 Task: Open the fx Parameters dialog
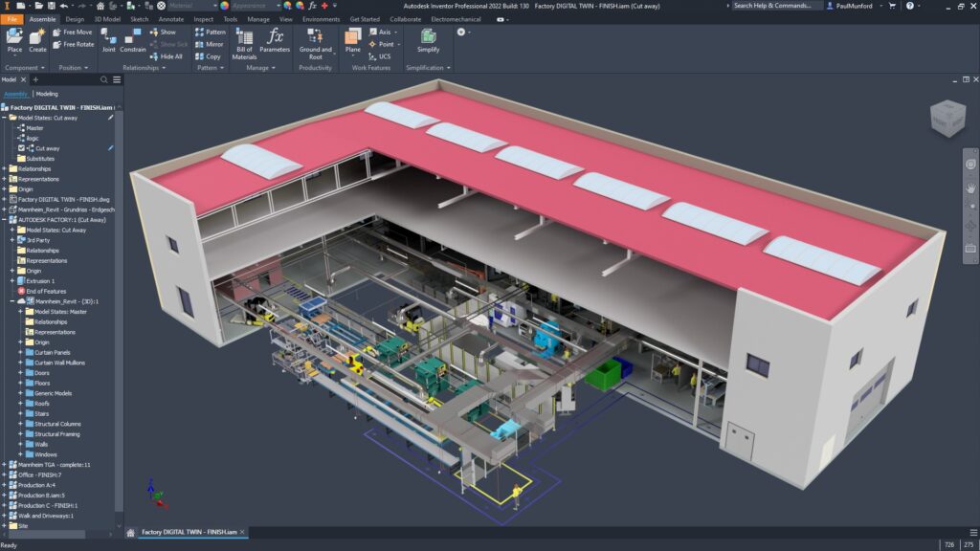coord(275,41)
